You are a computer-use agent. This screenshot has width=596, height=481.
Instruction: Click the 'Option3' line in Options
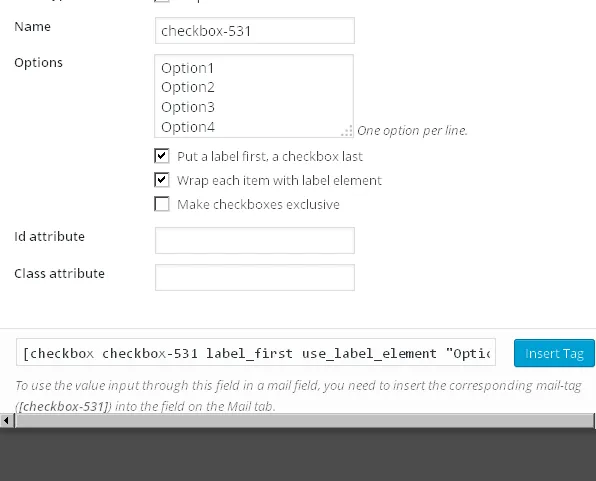188,107
